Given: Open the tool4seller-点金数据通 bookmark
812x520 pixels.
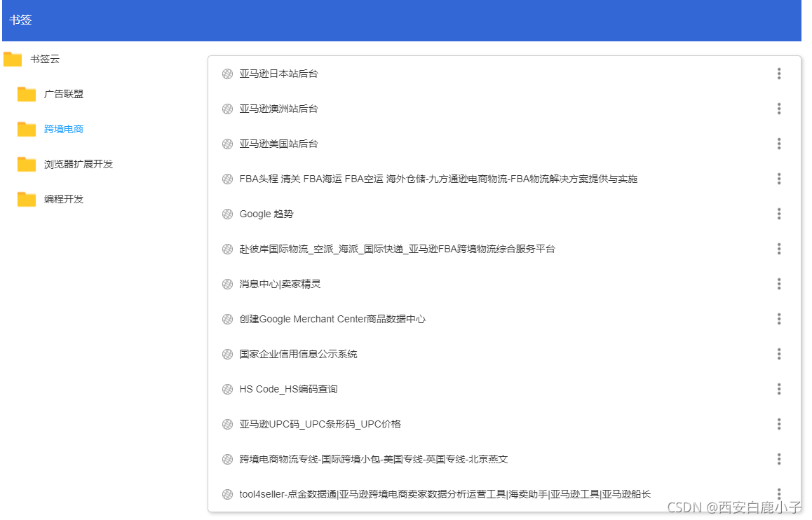Looking at the screenshot, I should tap(445, 495).
